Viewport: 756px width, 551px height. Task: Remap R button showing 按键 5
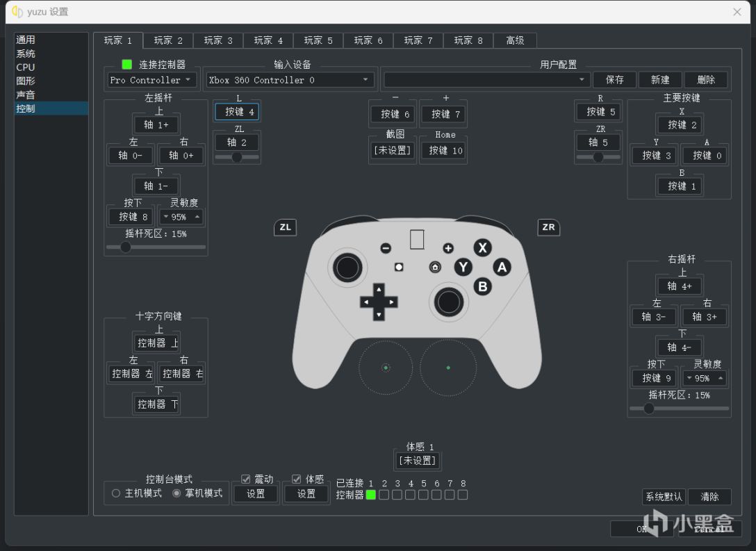point(598,112)
